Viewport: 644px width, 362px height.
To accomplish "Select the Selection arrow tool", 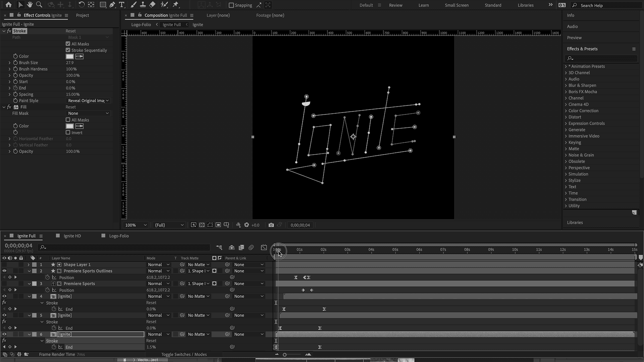I will [x=20, y=5].
